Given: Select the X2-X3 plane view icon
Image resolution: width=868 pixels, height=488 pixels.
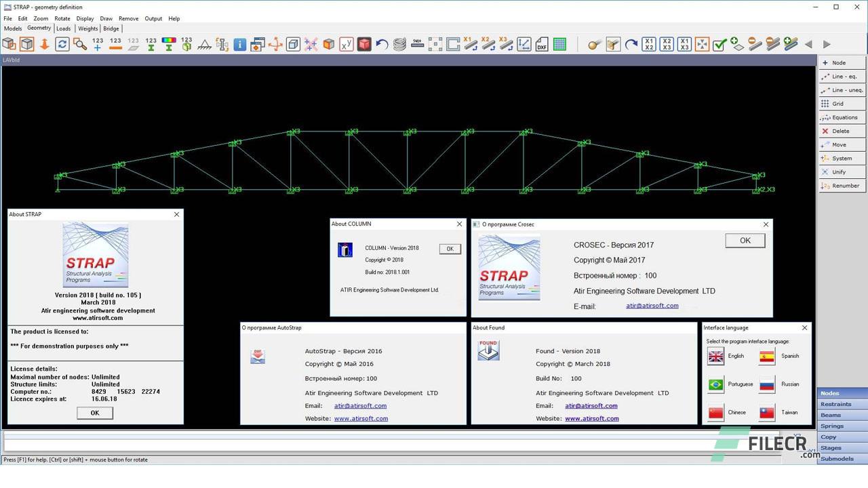Looking at the screenshot, I should coord(667,44).
